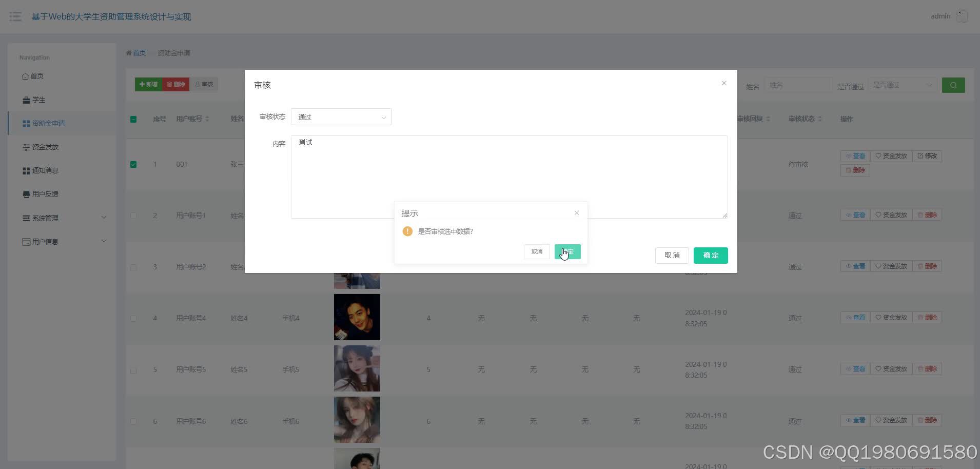The width and height of the screenshot is (980, 469).
Task: Click the red 删除 toolbar button
Action: (x=176, y=84)
